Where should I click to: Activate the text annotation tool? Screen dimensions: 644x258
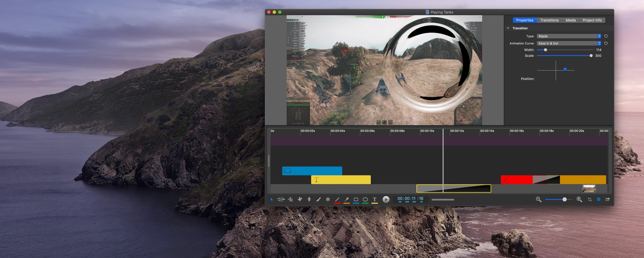click(x=374, y=199)
